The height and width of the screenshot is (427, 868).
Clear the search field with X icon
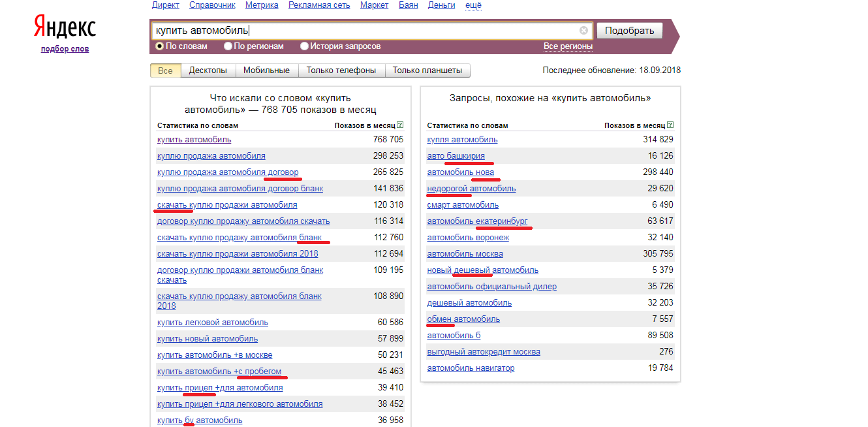583,31
